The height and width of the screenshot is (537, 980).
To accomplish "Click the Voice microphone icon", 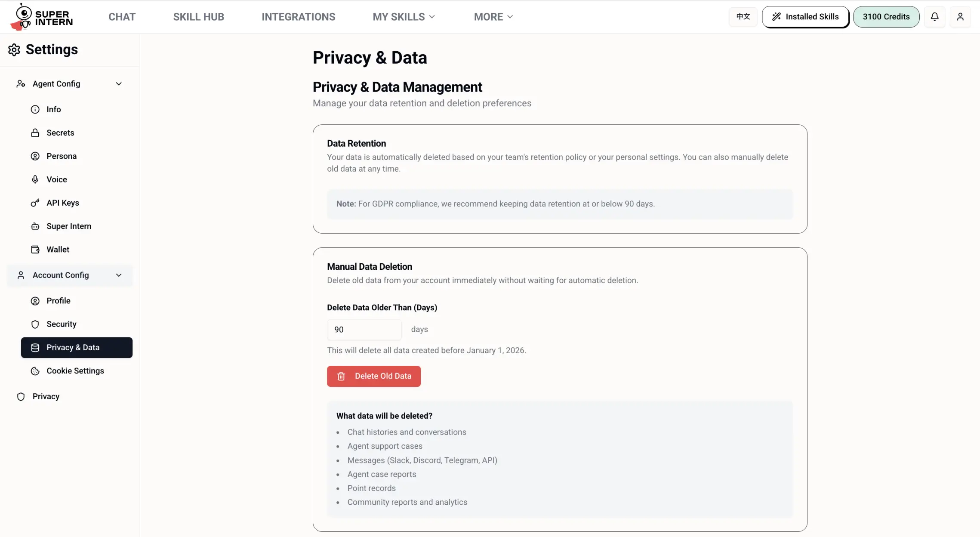I will tap(35, 179).
